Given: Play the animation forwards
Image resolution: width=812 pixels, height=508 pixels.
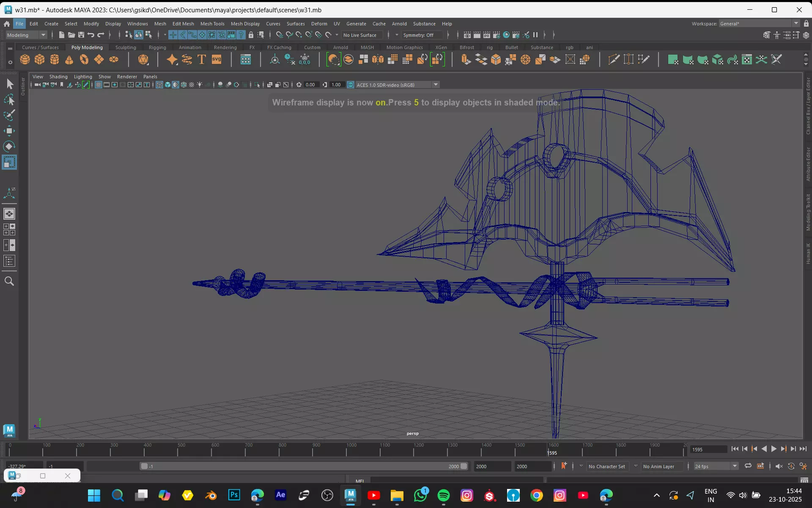Looking at the screenshot, I should tap(774, 449).
